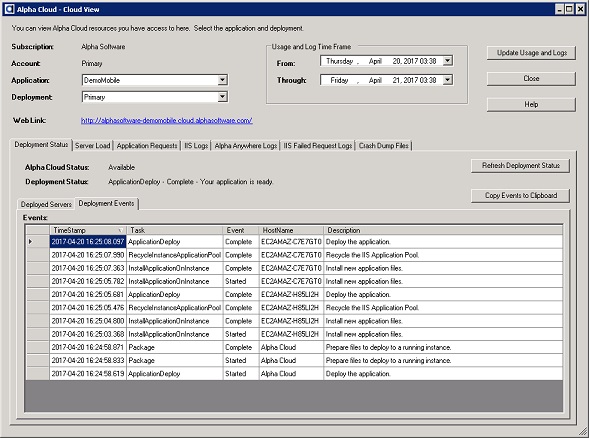Select timestamp 2017-04-20 16:24:58.871 cell
This screenshot has height=438, width=589.
[88, 347]
